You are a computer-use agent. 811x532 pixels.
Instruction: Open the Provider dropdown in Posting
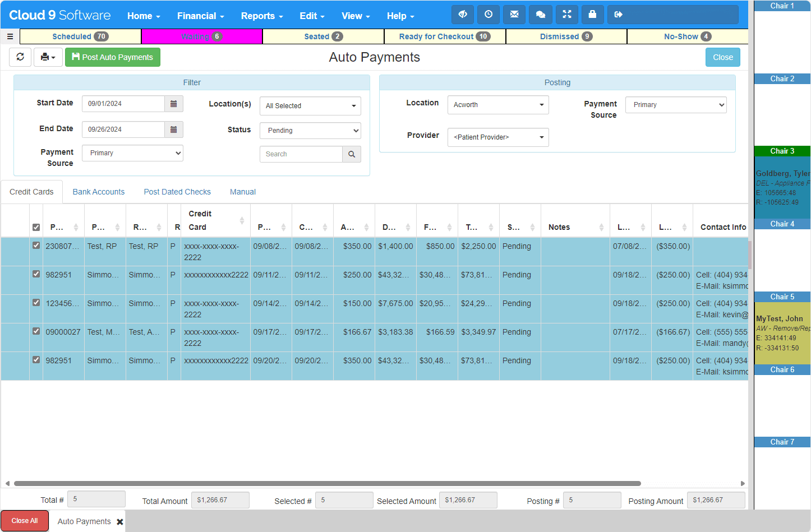pos(498,137)
